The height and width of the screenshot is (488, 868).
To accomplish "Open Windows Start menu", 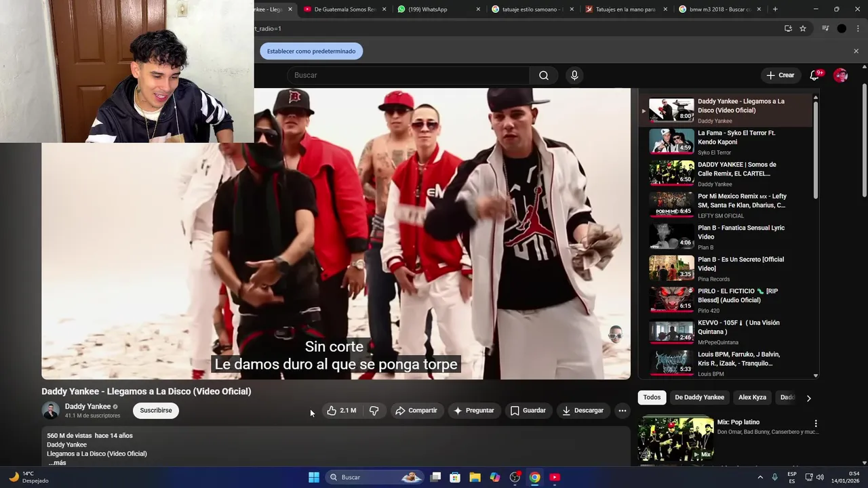I will 314,477.
